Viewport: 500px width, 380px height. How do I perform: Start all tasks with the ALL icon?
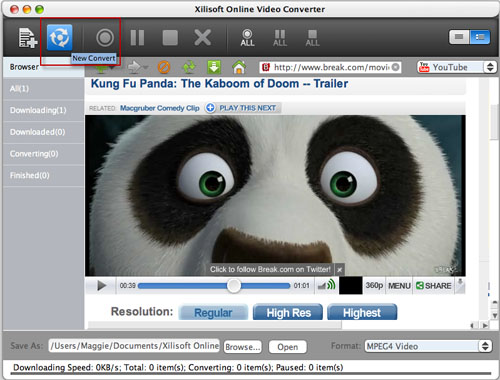[247, 38]
